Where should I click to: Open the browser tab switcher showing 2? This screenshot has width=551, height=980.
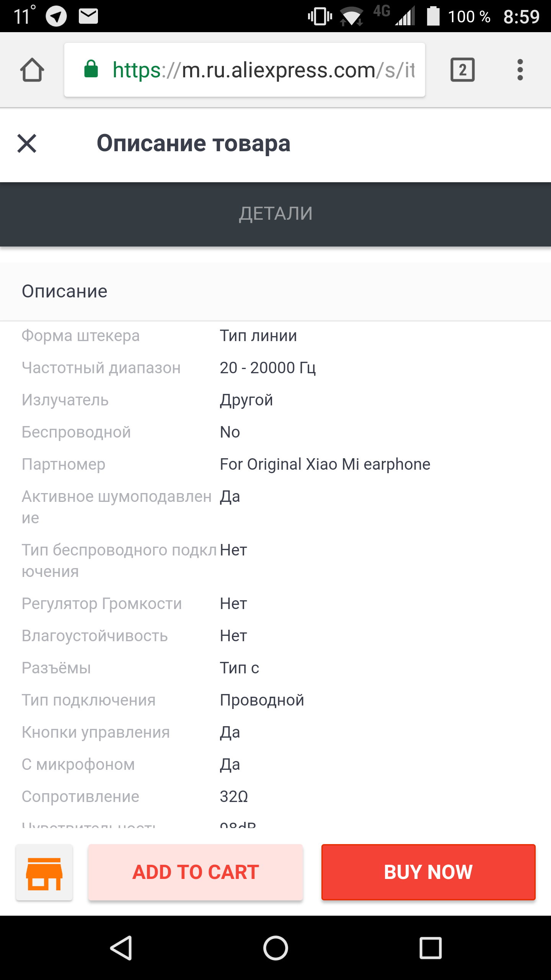[x=462, y=70]
